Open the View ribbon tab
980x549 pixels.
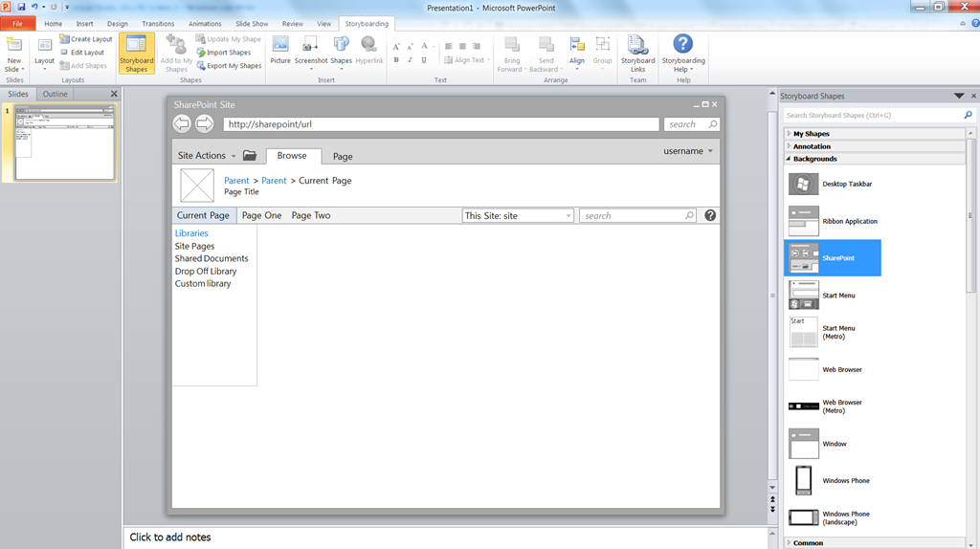(x=323, y=24)
